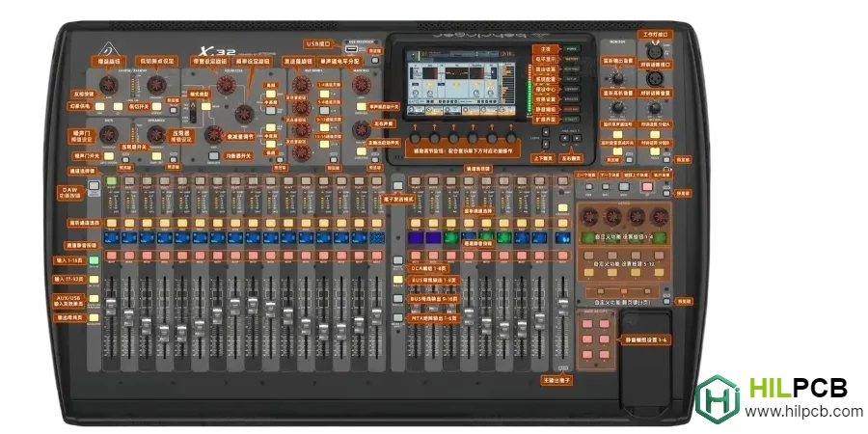The height and width of the screenshot is (434, 868).
Task: Open the MUTE GRP screen page
Action: 572,109
